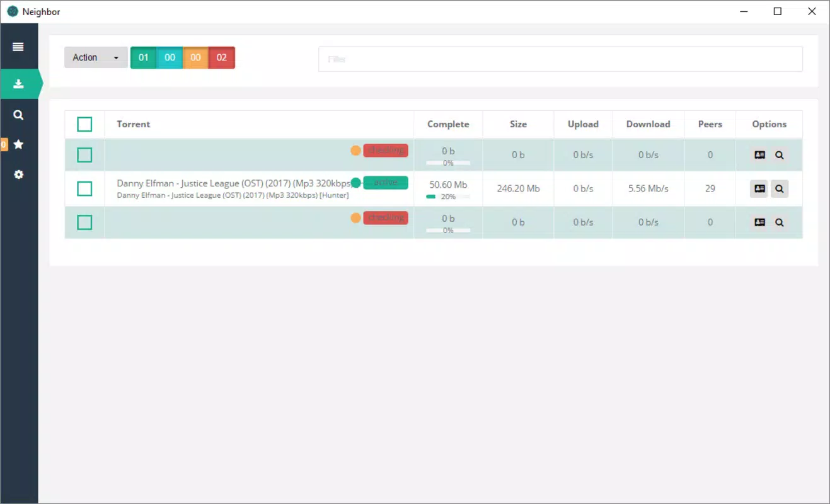
Task: Click orange status dot in last row
Action: click(355, 218)
